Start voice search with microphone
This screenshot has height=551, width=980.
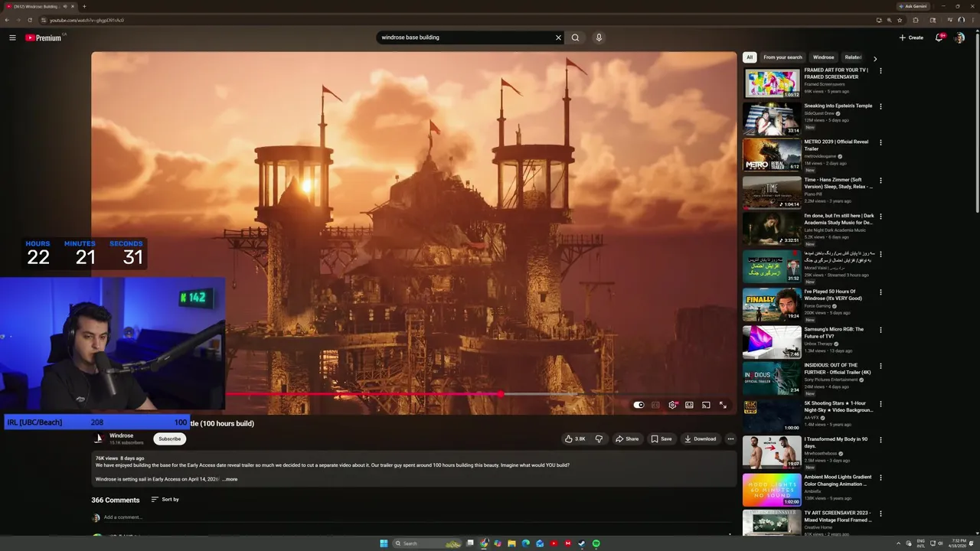[599, 37]
